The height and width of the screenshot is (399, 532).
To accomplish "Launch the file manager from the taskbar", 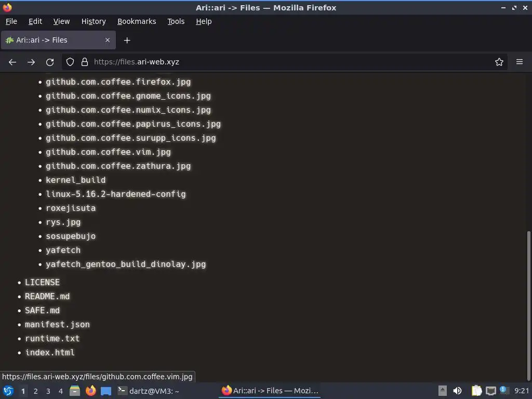I will [x=75, y=391].
